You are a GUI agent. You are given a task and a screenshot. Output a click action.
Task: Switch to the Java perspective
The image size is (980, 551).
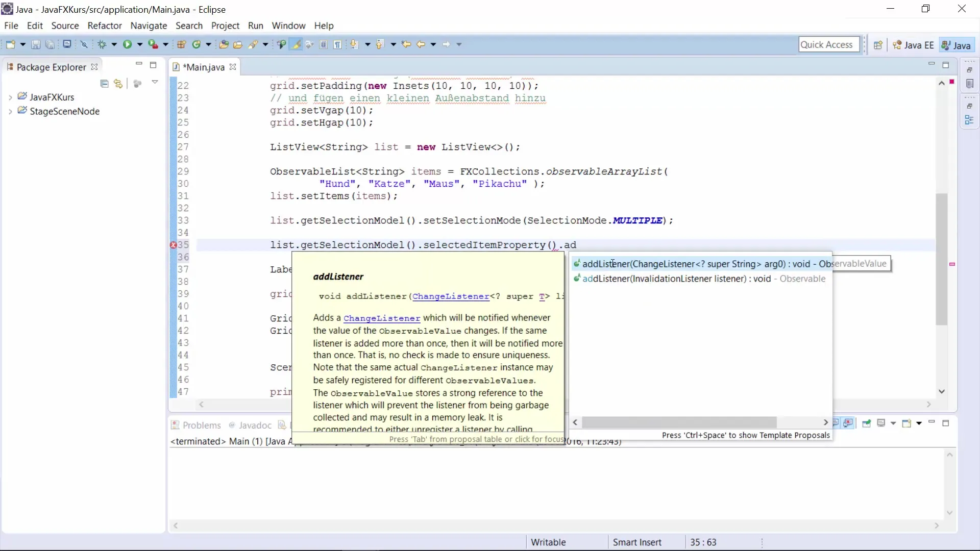956,45
